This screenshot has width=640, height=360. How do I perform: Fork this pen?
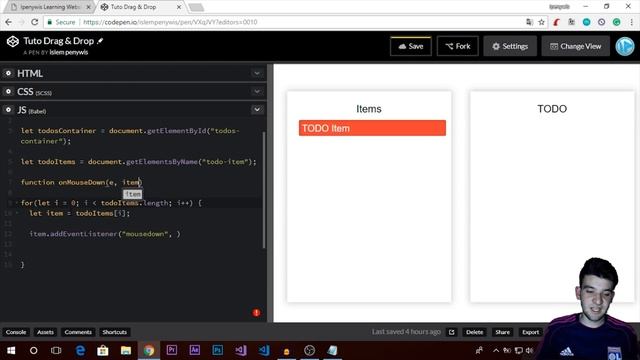[x=458, y=46]
